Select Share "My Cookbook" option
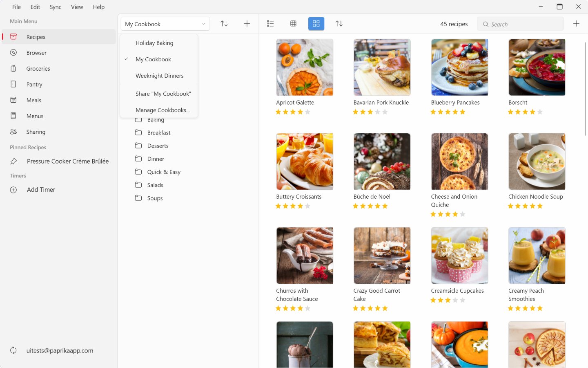 click(x=159, y=94)
